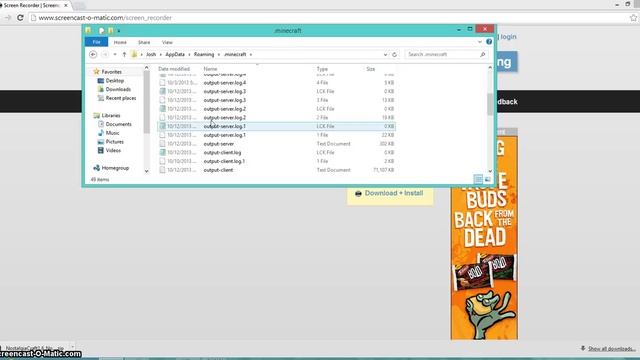Click the file icon beside output-client.log
The width and height of the screenshot is (640, 360).
pos(162,153)
